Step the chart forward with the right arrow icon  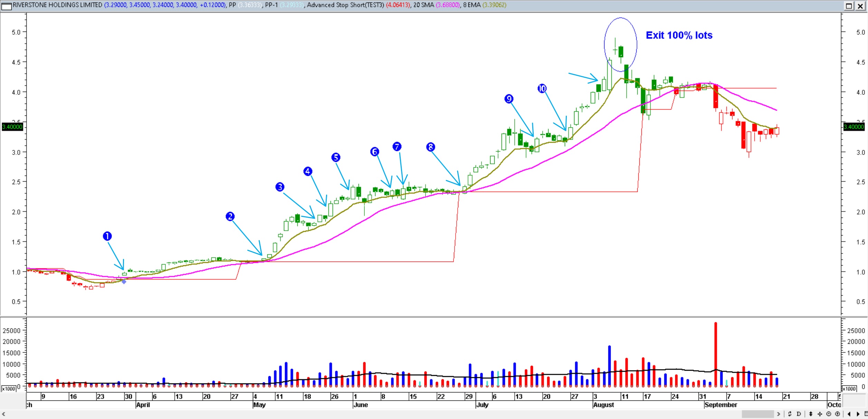pyautogui.click(x=858, y=414)
